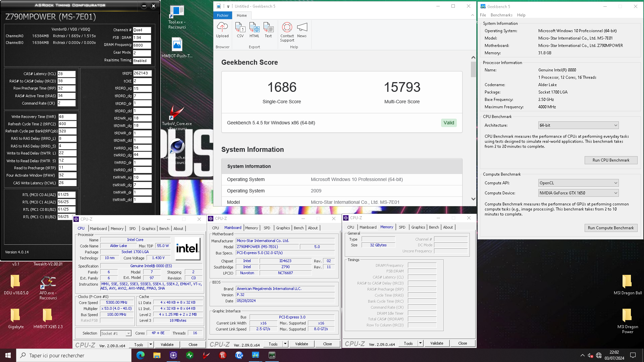Minimize the ASRock Timing Configurator window
This screenshot has width=644, height=362.
[144, 6]
